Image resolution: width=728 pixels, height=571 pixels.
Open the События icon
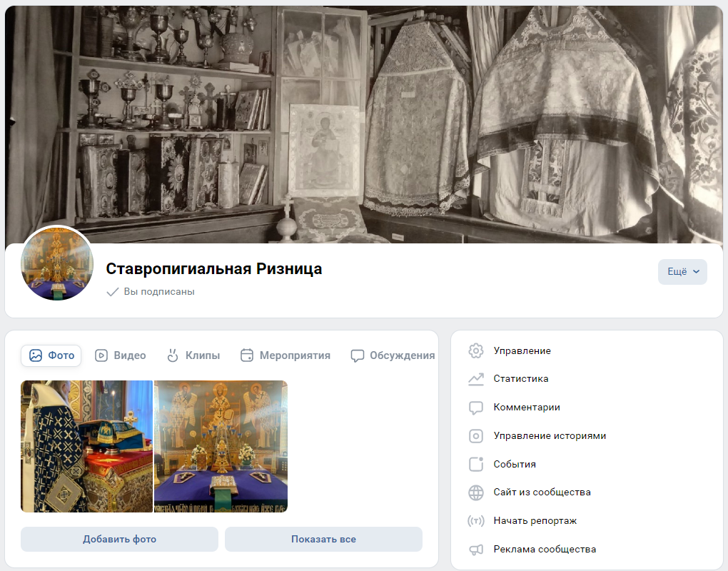pyautogui.click(x=476, y=464)
